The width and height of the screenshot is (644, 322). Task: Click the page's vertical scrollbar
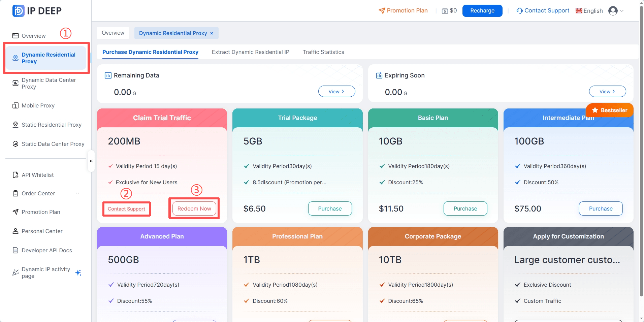click(641, 152)
